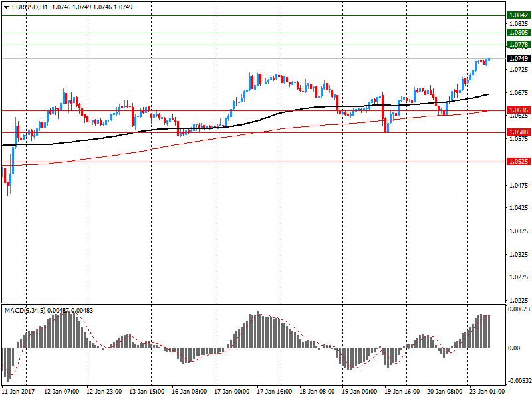Image resolution: width=532 pixels, height=399 pixels.
Task: Click the 1.0778 green level label
Action: [x=519, y=45]
